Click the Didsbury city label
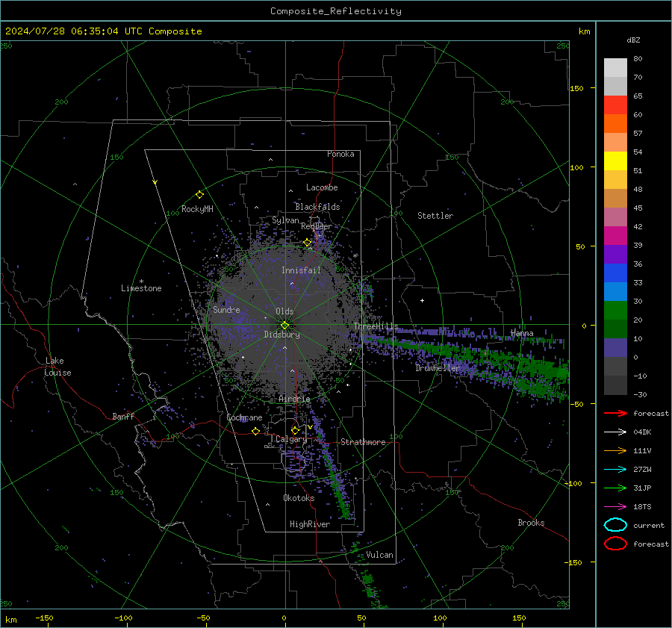672x628 pixels. click(x=281, y=335)
